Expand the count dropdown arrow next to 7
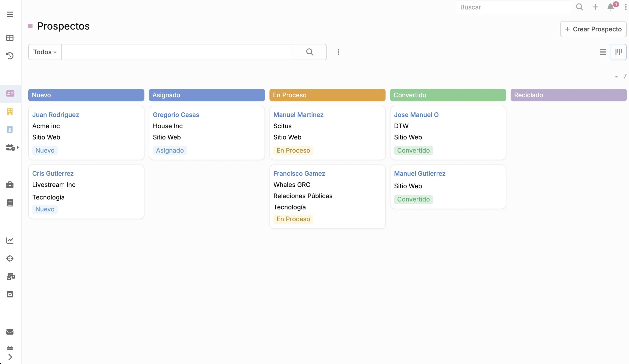Viewport: 629px width, 364px height. (616, 76)
